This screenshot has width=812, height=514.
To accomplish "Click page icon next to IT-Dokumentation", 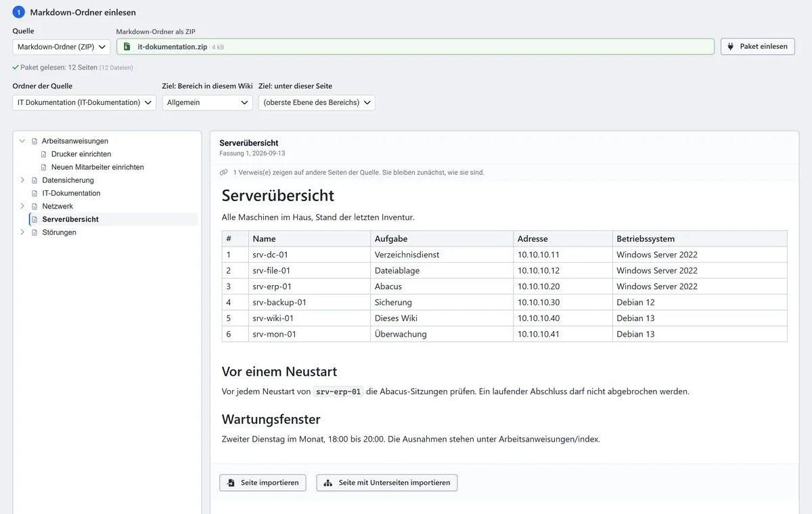I will click(35, 193).
